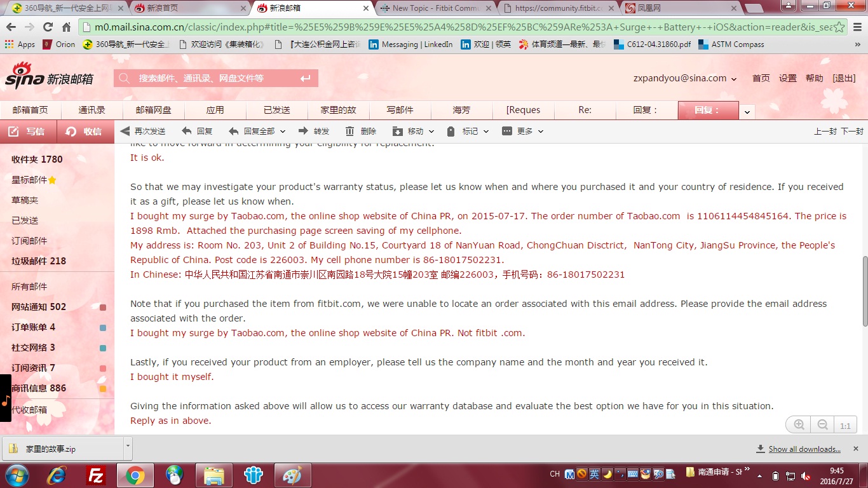This screenshot has height=488, width=868.
Task: Toggle the IME soft keyboard icon
Action: click(632, 474)
